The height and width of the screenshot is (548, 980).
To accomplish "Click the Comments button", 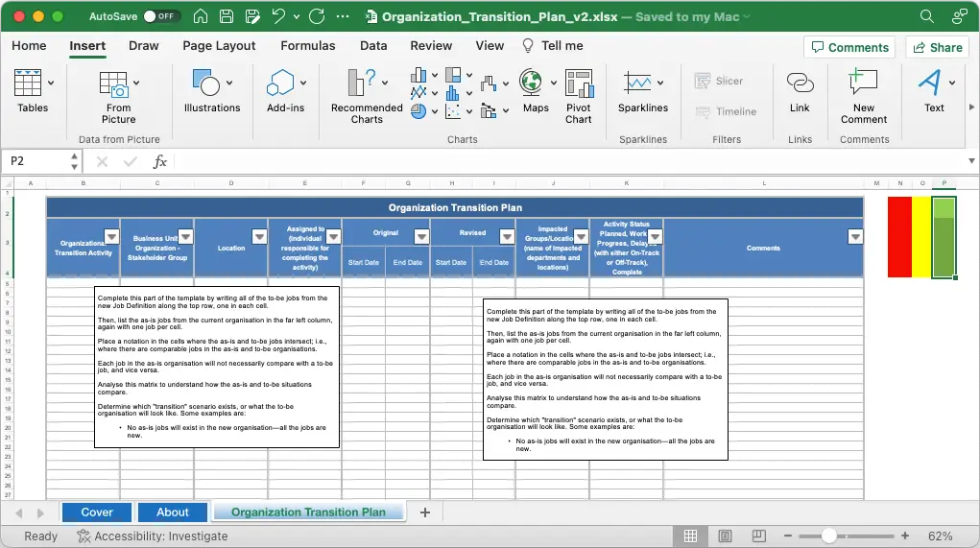I will (x=849, y=47).
